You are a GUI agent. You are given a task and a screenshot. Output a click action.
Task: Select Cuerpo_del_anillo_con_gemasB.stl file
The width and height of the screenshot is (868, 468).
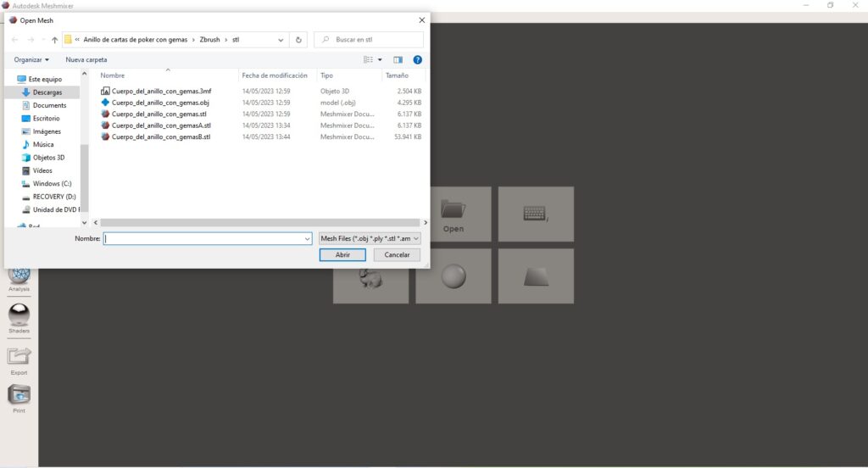point(160,136)
